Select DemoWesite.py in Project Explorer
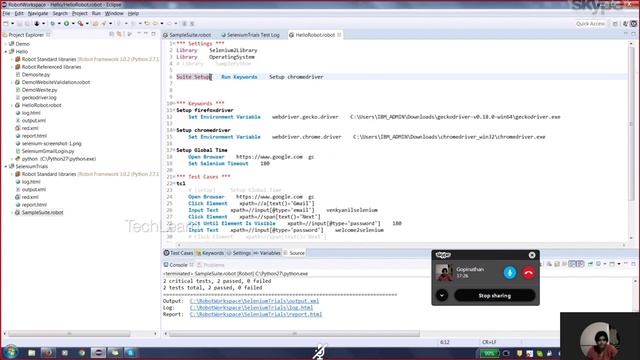Image resolution: width=640 pixels, height=360 pixels. (39, 90)
